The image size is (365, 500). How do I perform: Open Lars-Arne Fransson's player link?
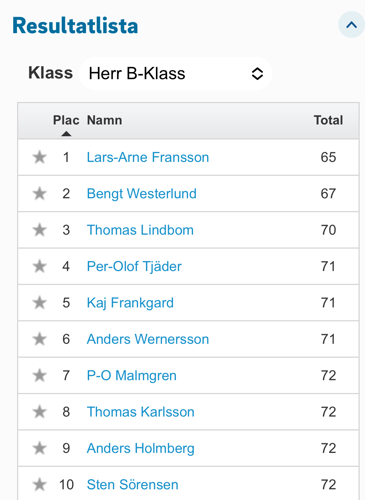pos(148,157)
